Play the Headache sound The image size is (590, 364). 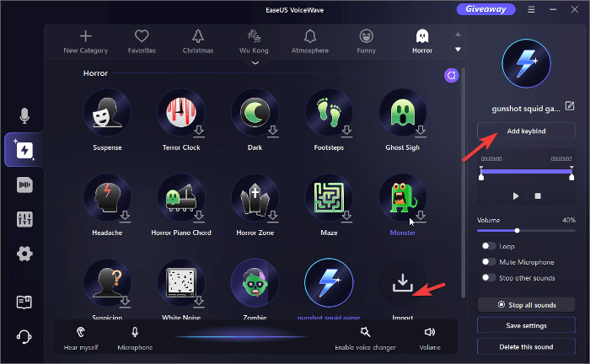pyautogui.click(x=107, y=197)
